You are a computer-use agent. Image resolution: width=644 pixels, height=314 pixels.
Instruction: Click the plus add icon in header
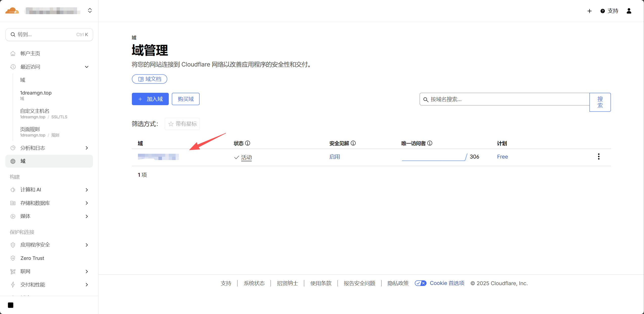pos(589,11)
